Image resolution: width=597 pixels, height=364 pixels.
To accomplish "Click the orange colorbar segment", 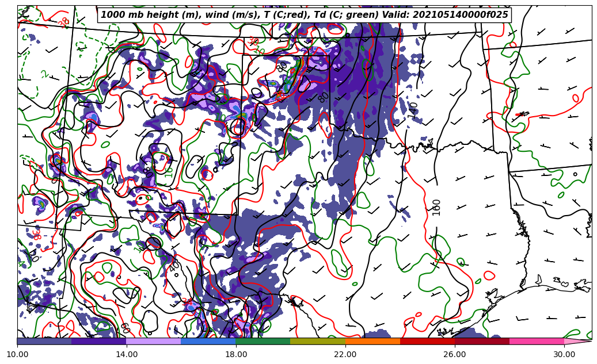I will click(372, 341).
